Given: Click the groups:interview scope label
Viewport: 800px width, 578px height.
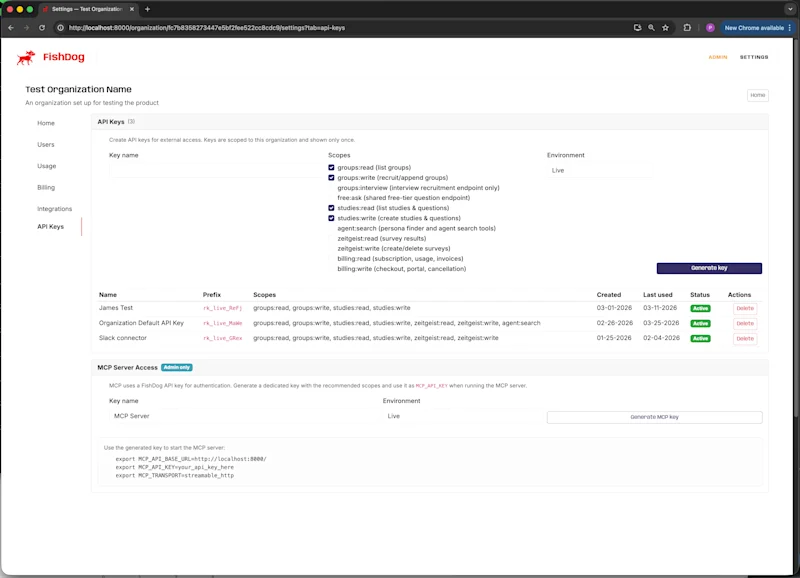Looking at the screenshot, I should click(418, 188).
